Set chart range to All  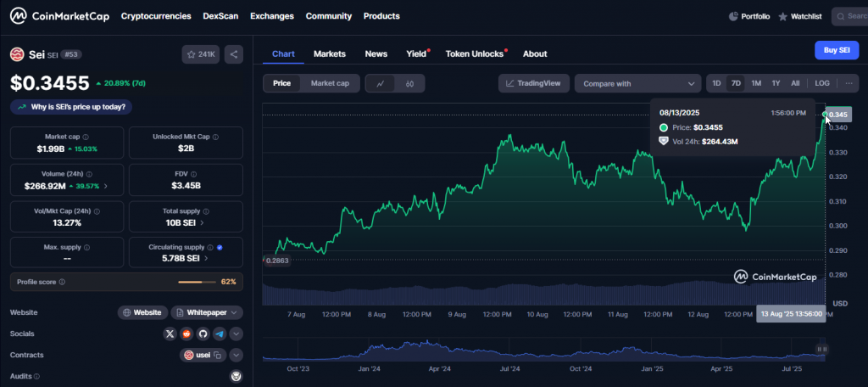795,83
